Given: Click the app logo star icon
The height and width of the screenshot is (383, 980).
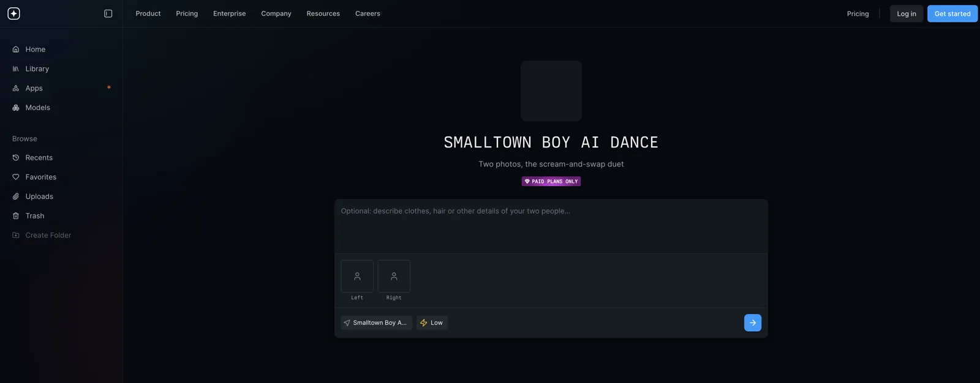Looking at the screenshot, I should [13, 13].
